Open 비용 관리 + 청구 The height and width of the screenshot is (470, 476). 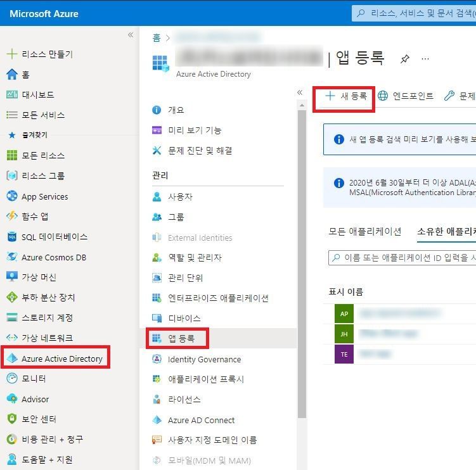pos(45,439)
